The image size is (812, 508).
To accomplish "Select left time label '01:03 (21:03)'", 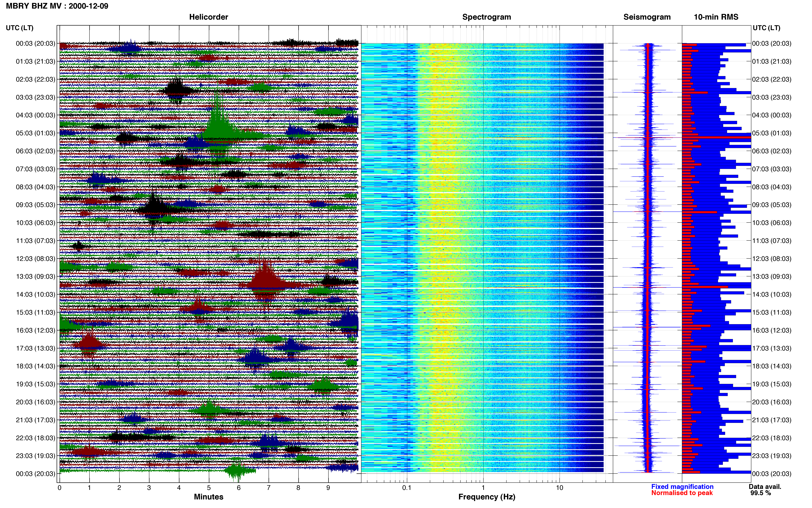I will click(35, 61).
